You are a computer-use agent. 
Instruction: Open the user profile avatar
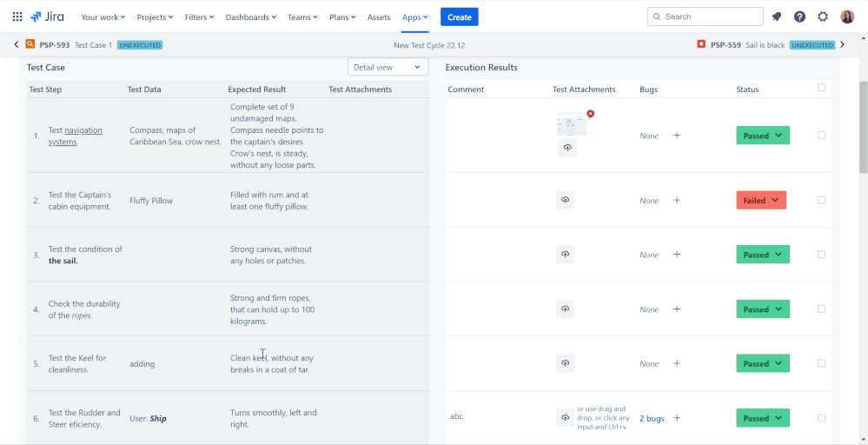847,17
